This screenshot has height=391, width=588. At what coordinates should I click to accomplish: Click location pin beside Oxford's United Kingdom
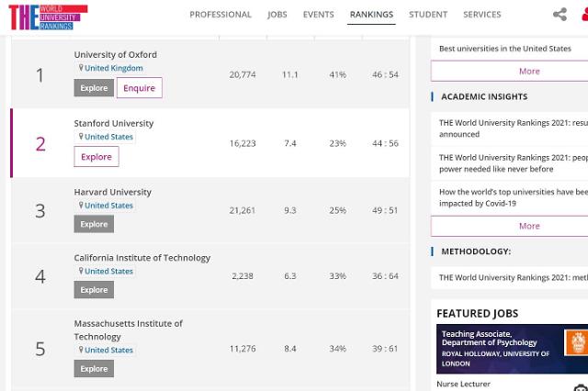point(81,68)
